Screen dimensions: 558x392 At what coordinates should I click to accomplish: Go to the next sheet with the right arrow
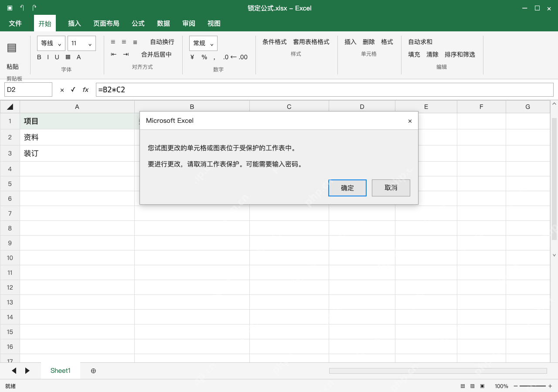click(27, 371)
